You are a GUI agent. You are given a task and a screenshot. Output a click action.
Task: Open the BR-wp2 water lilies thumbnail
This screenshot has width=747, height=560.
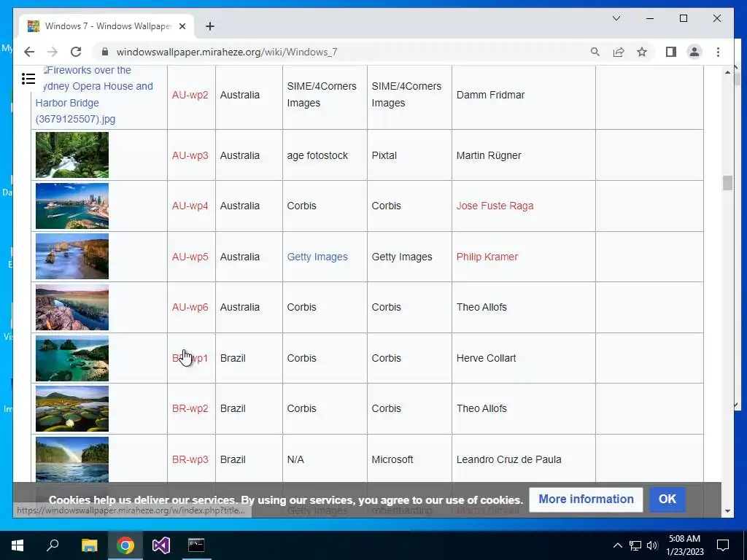click(x=72, y=408)
